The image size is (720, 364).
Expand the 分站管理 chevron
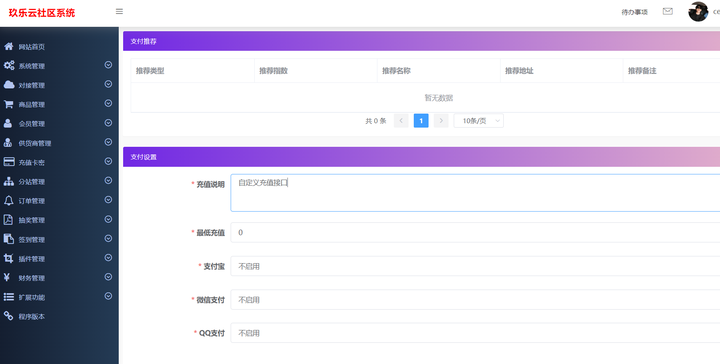click(x=108, y=180)
